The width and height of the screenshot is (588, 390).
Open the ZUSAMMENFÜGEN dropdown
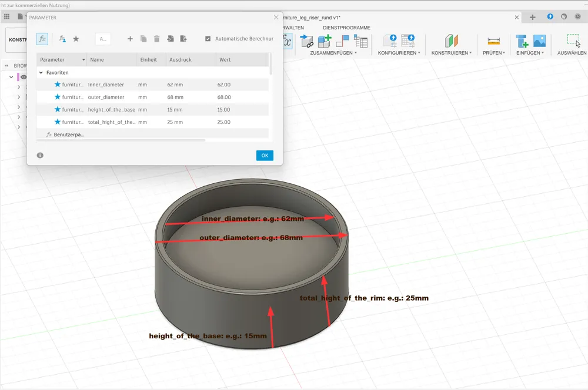point(333,53)
